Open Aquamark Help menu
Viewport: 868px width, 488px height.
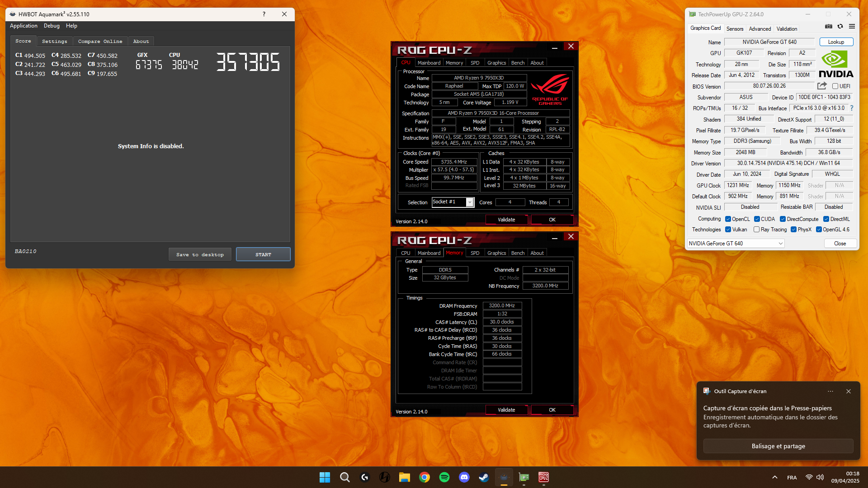(x=71, y=26)
